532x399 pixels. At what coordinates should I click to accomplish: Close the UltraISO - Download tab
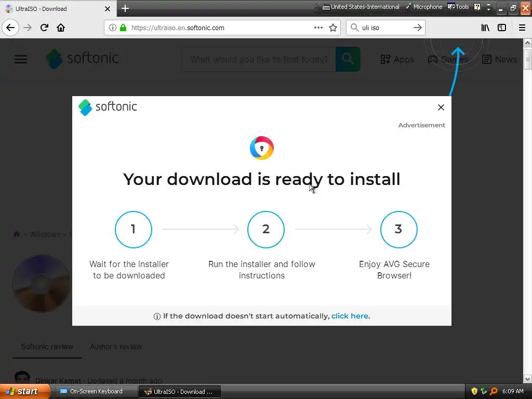coord(108,9)
